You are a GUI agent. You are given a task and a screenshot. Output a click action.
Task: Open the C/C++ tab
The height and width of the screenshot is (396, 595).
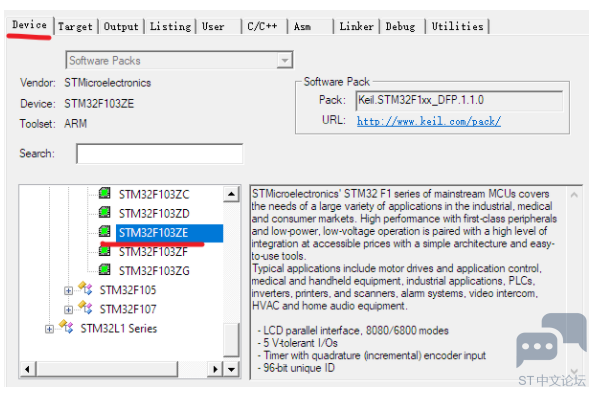click(x=262, y=27)
